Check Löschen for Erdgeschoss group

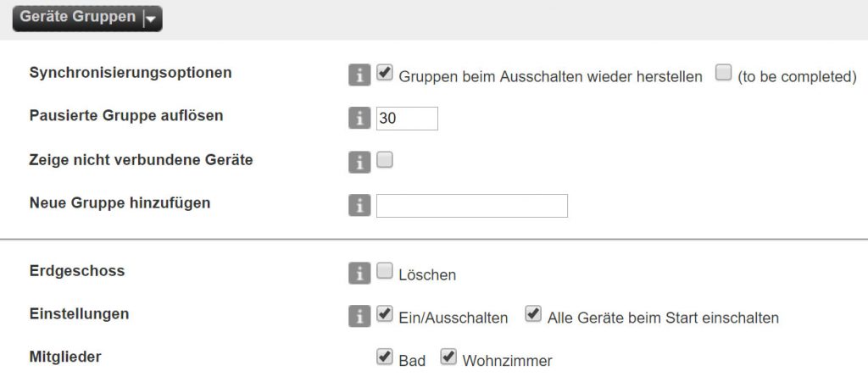tap(384, 271)
